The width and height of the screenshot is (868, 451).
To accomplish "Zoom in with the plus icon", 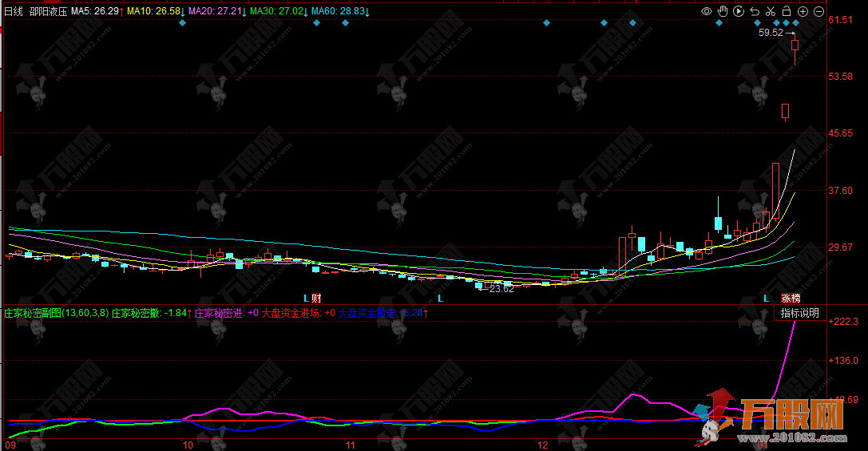I will click(x=803, y=11).
